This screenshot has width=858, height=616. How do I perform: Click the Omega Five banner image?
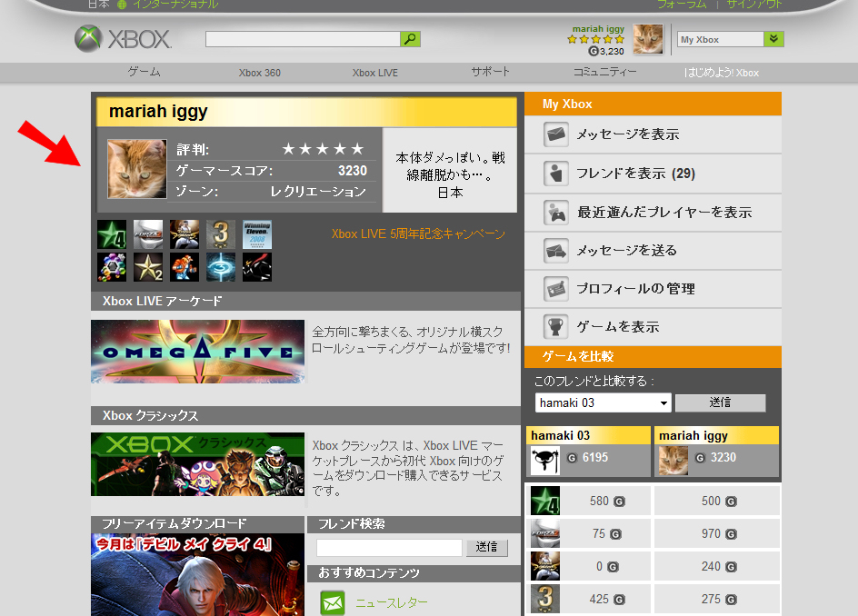197,352
